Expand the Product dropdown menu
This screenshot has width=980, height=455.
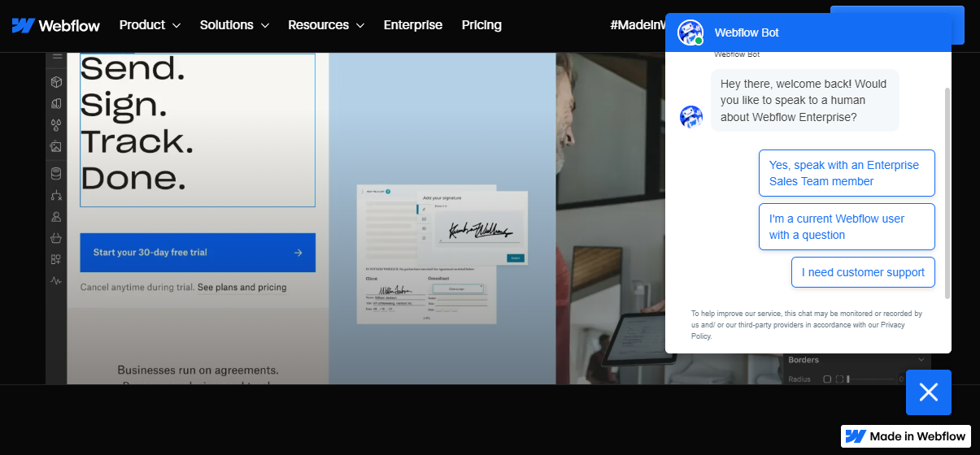150,25
